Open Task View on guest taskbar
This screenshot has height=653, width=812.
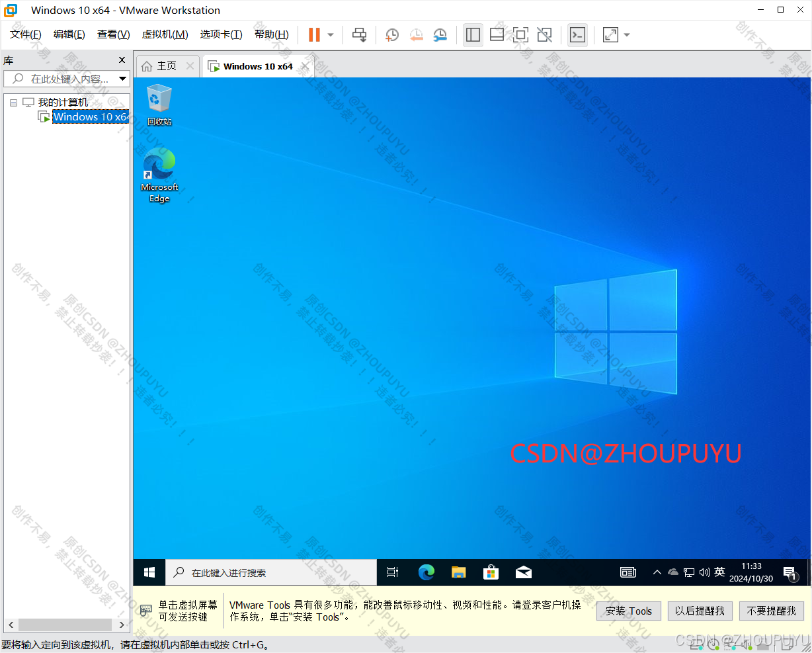(393, 572)
